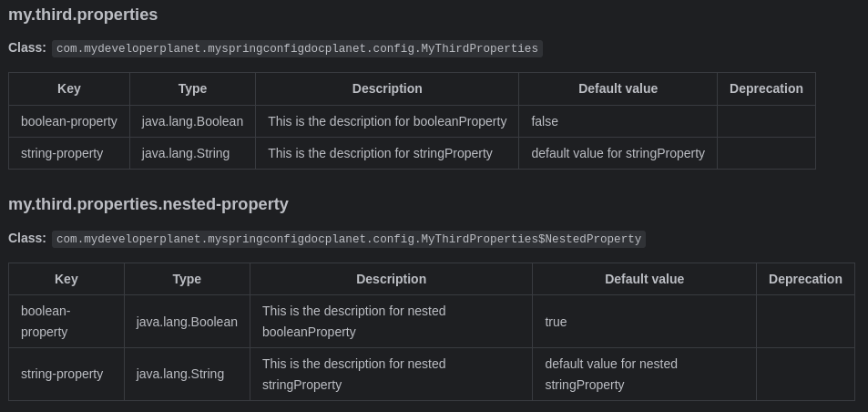Click Deprecation header in first table
Image resolution: width=868 pixels, height=412 pixels.
point(766,88)
